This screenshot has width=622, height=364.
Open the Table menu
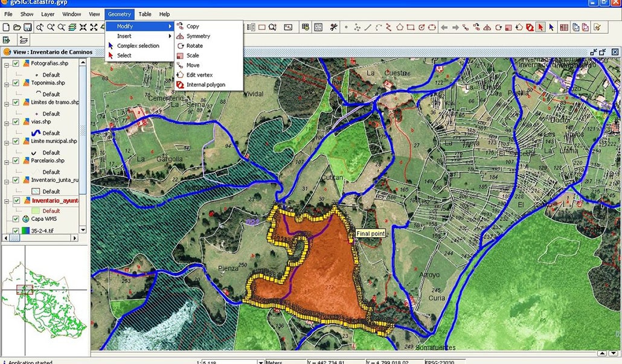145,14
